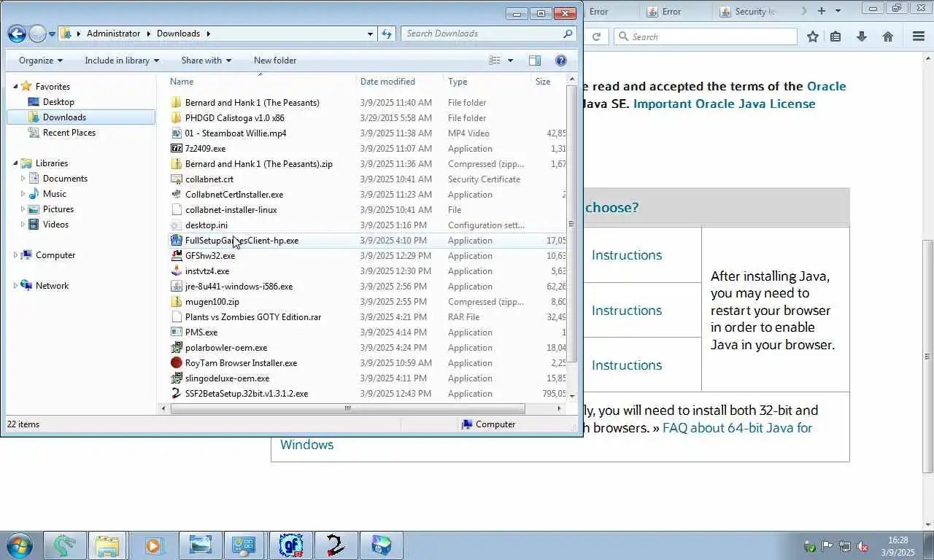
Task: Sort files by Size column header
Action: pos(549,82)
